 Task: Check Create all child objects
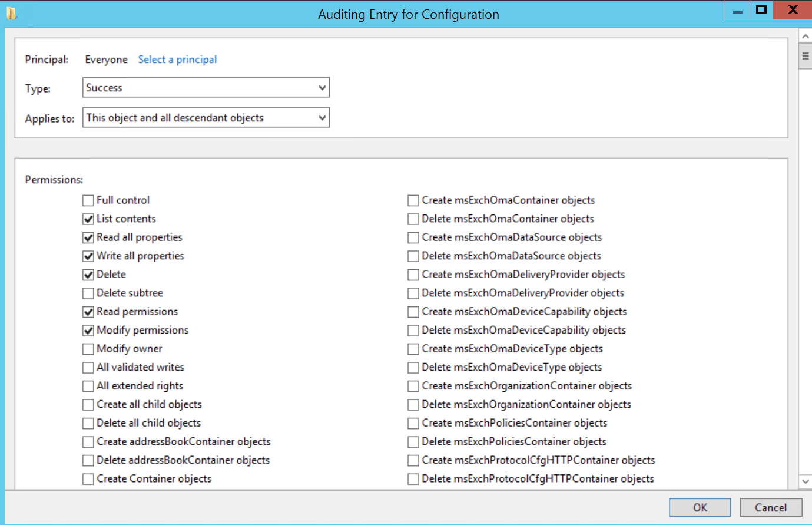coord(88,404)
